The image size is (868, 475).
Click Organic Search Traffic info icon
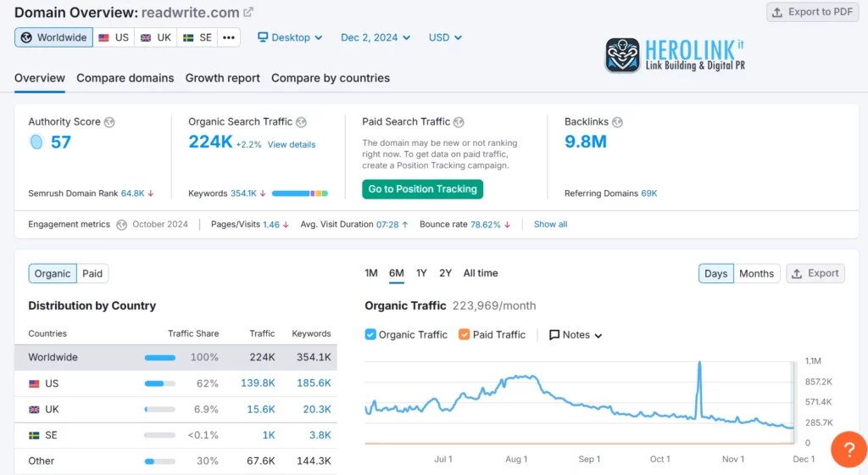pyautogui.click(x=301, y=122)
